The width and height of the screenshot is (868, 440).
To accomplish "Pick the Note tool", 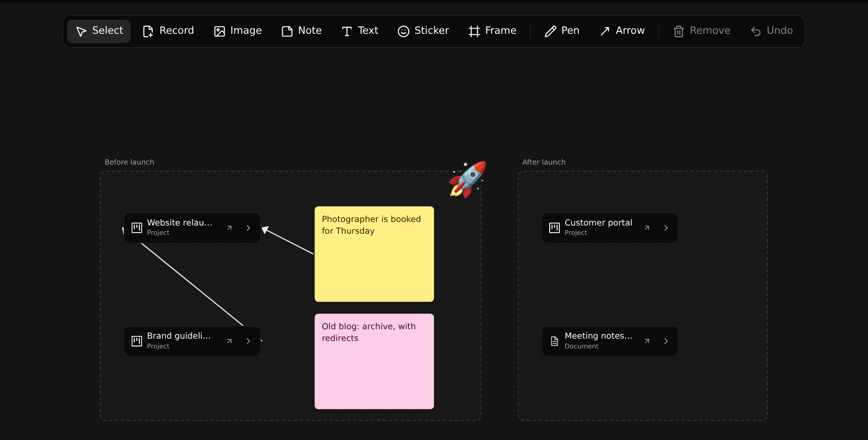I will point(302,31).
